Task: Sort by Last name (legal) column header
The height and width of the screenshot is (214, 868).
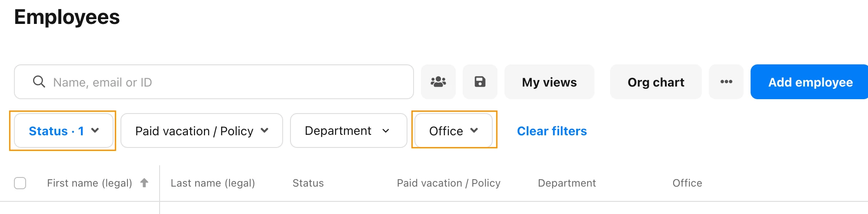Action: [213, 183]
